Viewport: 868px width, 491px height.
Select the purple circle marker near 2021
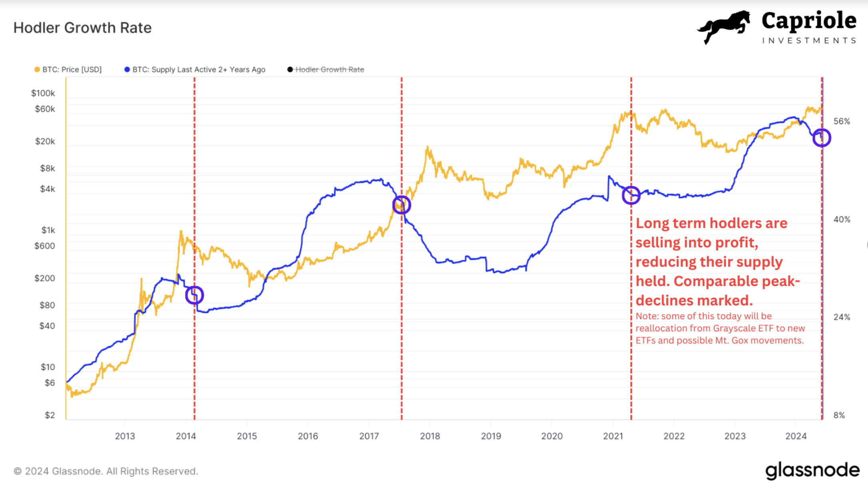tap(631, 195)
